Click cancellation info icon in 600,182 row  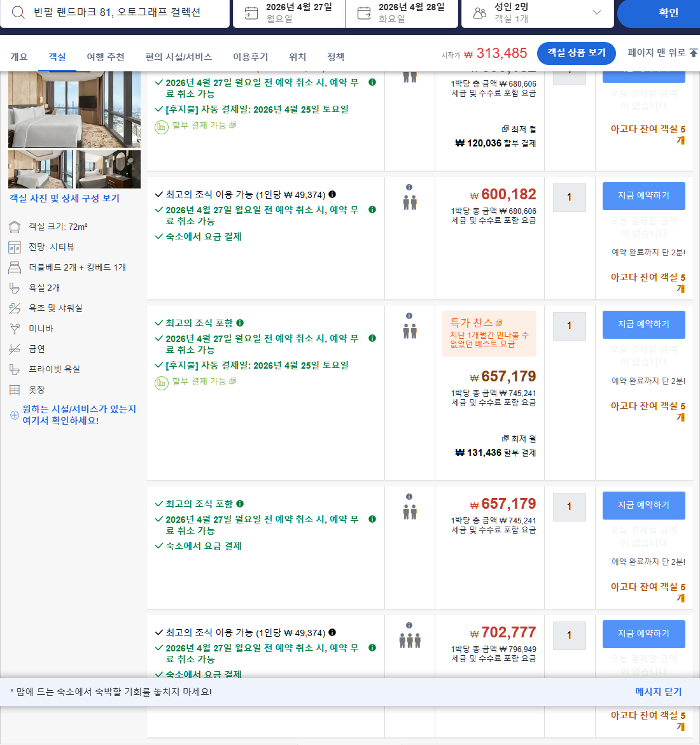pyautogui.click(x=372, y=209)
